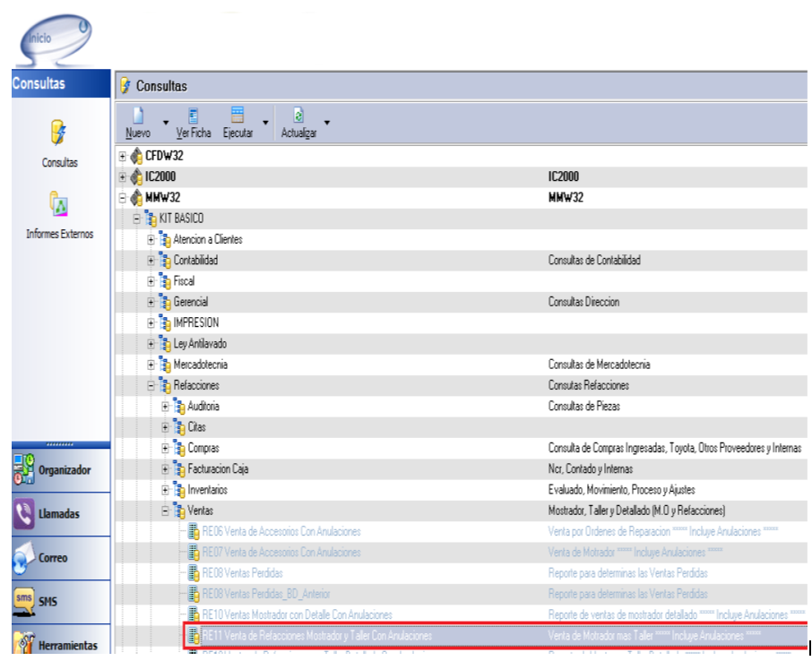Image resolution: width=812 pixels, height=661 pixels.
Task: Expand the IC2000 tree node
Action: coord(122,177)
